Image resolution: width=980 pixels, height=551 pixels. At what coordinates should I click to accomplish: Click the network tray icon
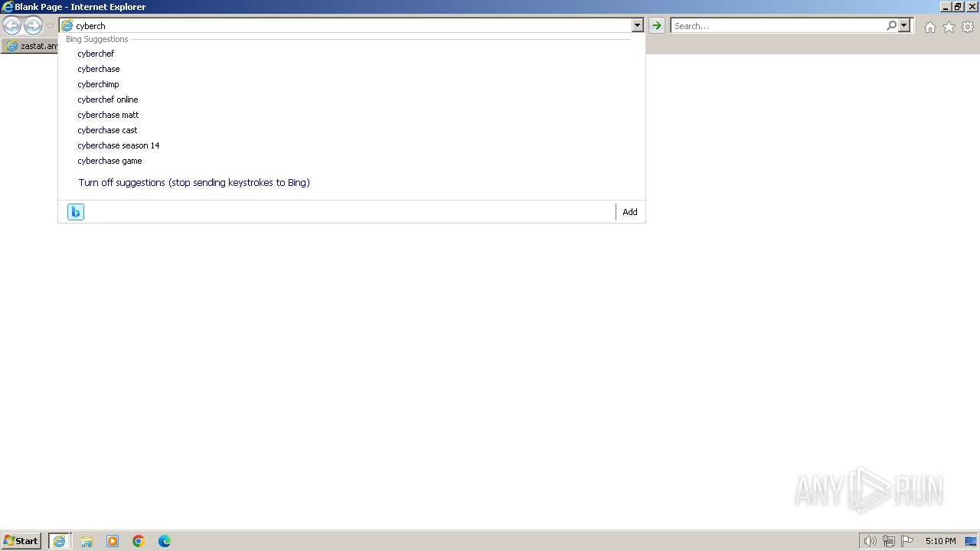pos(888,541)
